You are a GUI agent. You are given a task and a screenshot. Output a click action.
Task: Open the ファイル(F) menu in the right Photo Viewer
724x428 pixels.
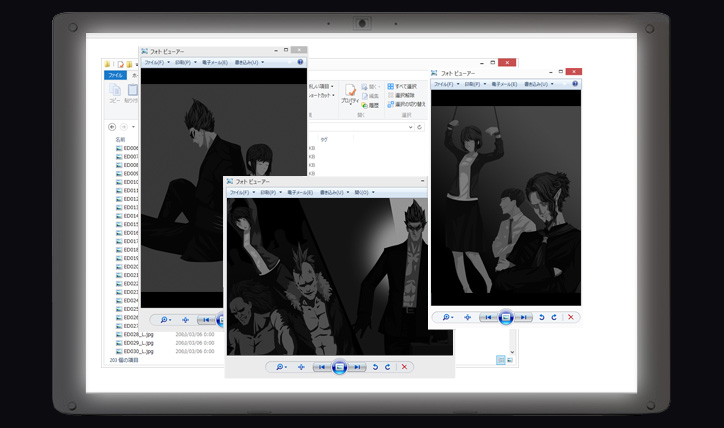(x=446, y=84)
